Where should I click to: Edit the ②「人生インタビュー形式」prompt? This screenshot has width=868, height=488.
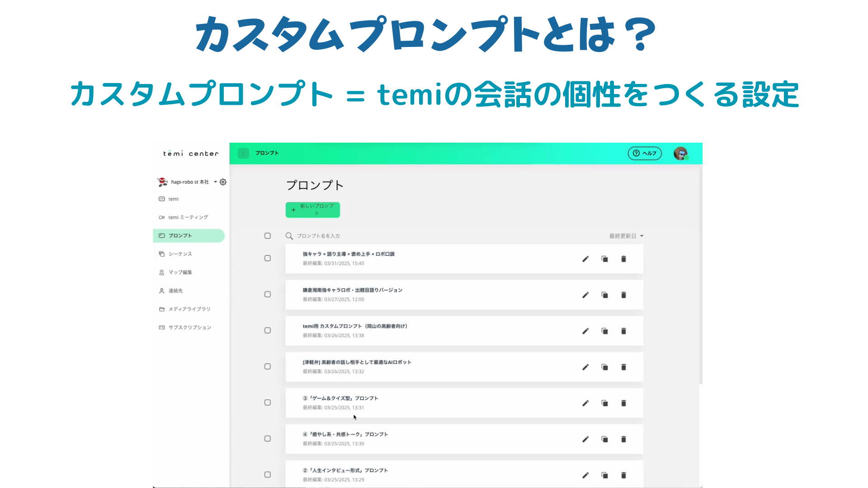(585, 475)
